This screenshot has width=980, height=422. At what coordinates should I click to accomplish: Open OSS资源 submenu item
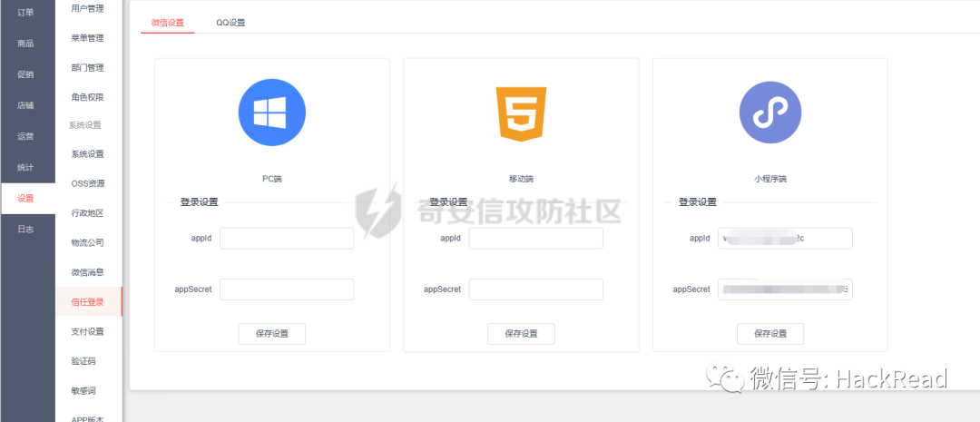coord(87,184)
